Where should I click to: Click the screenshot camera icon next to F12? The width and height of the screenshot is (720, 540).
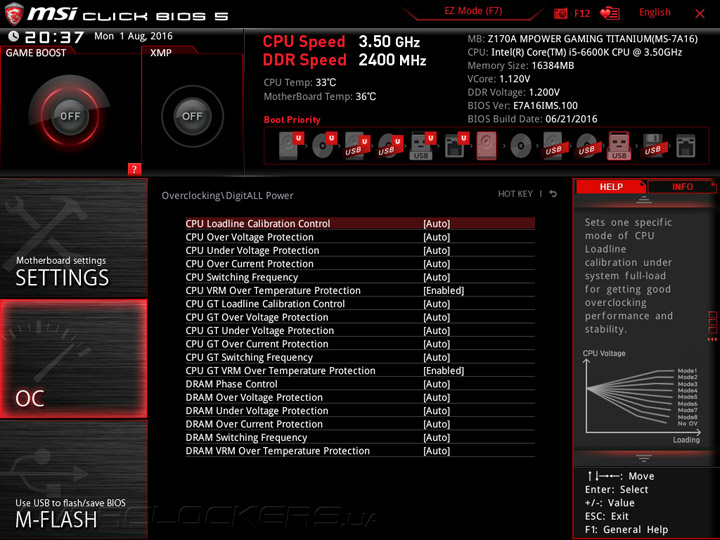(x=561, y=13)
